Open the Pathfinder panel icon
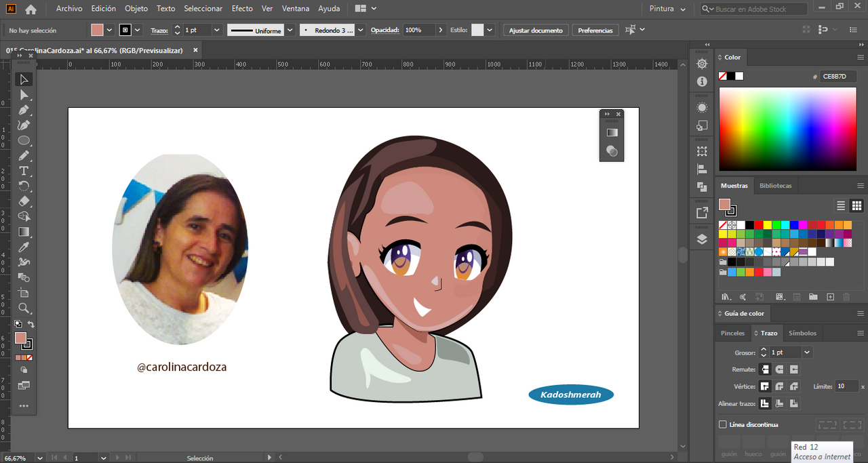This screenshot has height=463, width=868. (702, 186)
